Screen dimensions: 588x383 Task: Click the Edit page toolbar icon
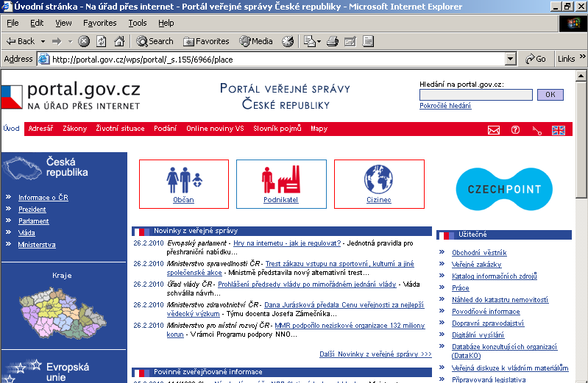[350, 41]
